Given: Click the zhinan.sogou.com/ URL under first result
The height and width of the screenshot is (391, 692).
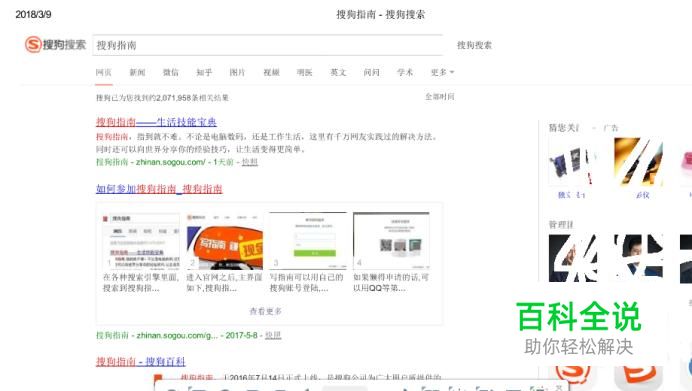Looking at the screenshot, I should [x=170, y=162].
